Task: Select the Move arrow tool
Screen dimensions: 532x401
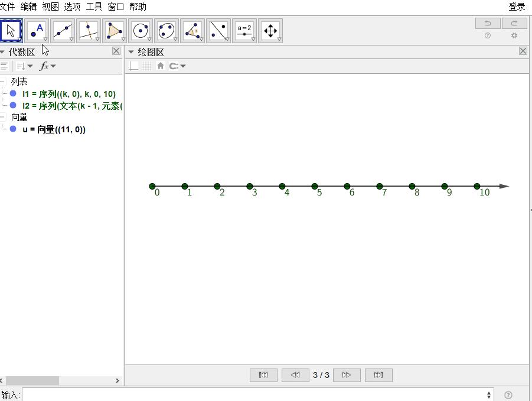Action: pos(11,31)
